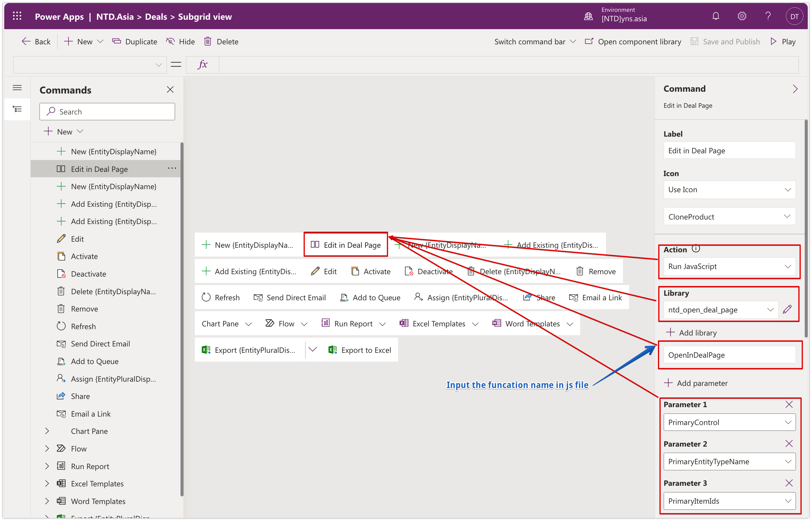Click the tree view icon in left rail
Image resolution: width=812 pixels, height=521 pixels.
pos(17,109)
